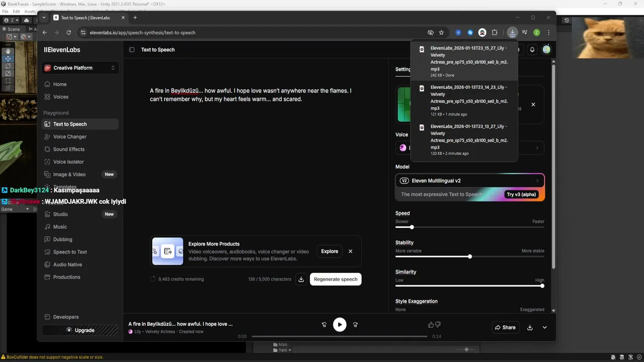This screenshot has width=644, height=362.
Task: Click the Studio icon in the sidebar
Action: click(47, 214)
